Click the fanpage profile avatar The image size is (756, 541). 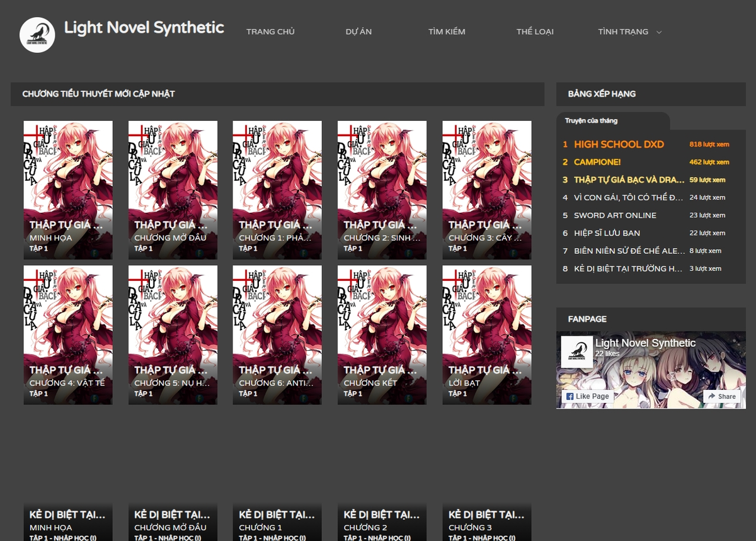(x=576, y=352)
